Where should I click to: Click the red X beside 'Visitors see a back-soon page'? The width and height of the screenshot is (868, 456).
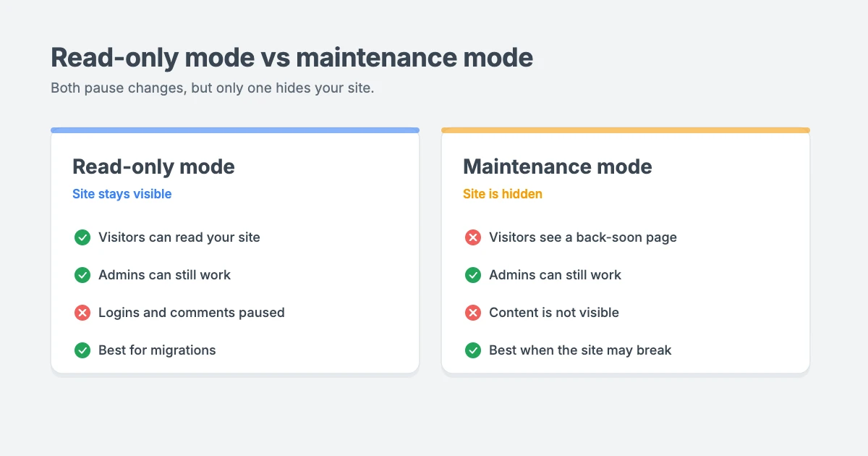point(473,237)
